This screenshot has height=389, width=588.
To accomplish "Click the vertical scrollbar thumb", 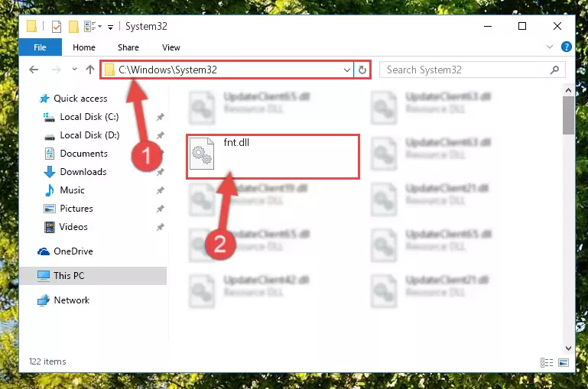I will tap(568, 115).
